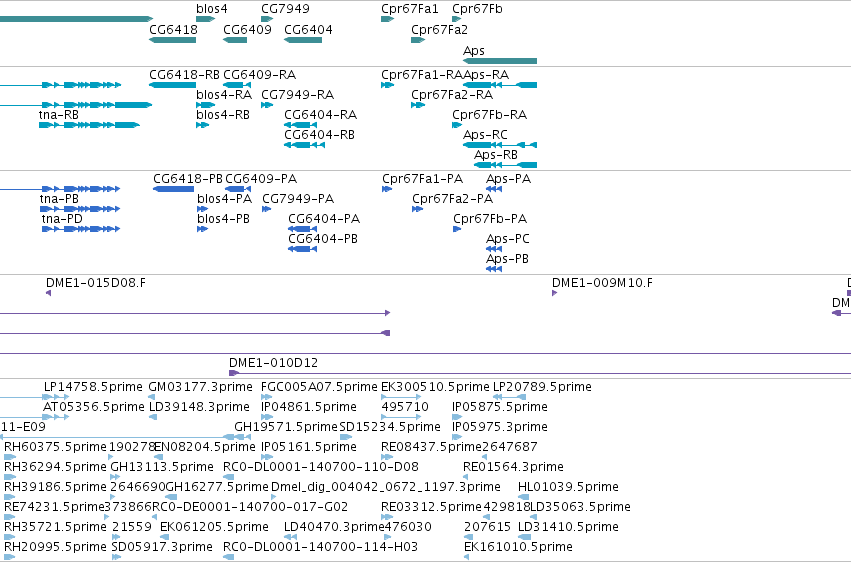The image size is (851, 562).
Task: Click the tna-PB protein
Action: click(x=80, y=209)
